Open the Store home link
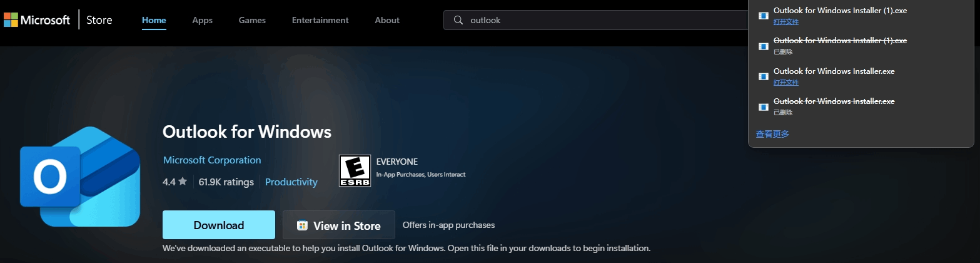Image resolution: width=980 pixels, height=263 pixels. coord(99,20)
